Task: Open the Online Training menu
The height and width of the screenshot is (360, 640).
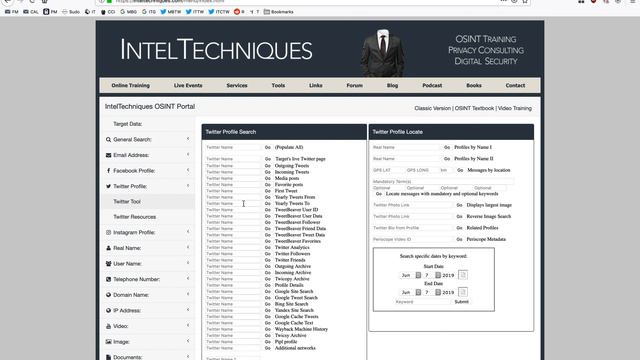Action: [x=131, y=85]
